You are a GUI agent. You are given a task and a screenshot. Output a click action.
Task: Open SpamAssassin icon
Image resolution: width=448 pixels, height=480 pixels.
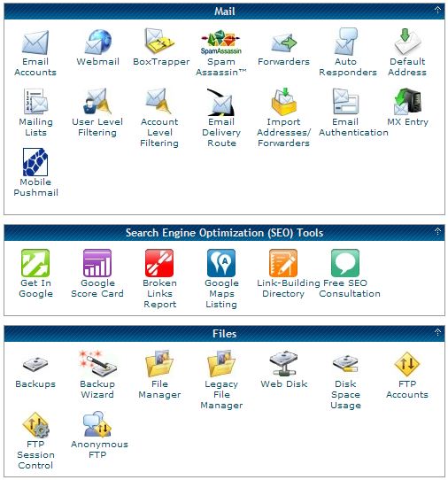[x=221, y=43]
